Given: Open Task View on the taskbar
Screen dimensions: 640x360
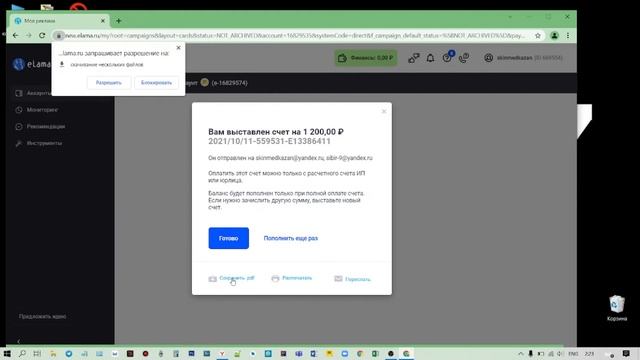Looking at the screenshot, I should pos(37,353).
